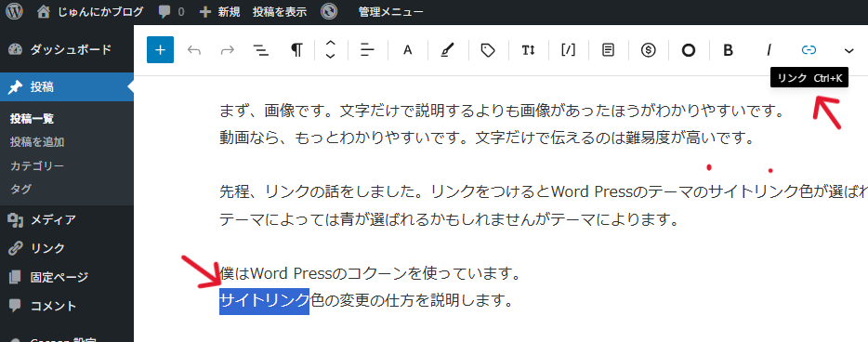Click the blue block inserter plus button
Image resolution: width=868 pixels, height=342 pixels.
tap(161, 50)
